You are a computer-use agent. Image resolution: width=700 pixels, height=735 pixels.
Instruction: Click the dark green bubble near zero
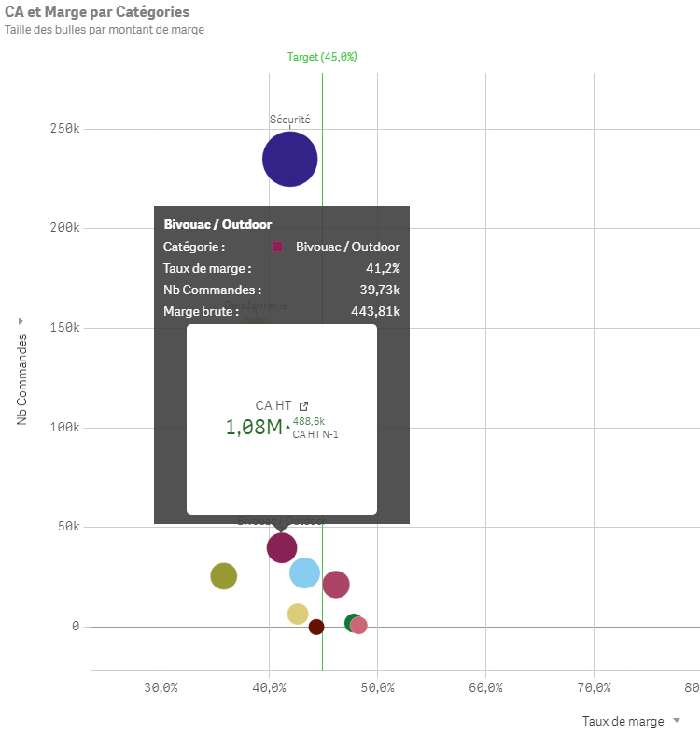(x=351, y=623)
